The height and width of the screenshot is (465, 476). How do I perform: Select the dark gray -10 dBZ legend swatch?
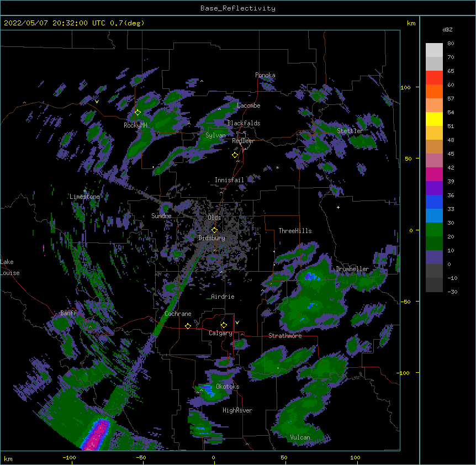(x=434, y=285)
